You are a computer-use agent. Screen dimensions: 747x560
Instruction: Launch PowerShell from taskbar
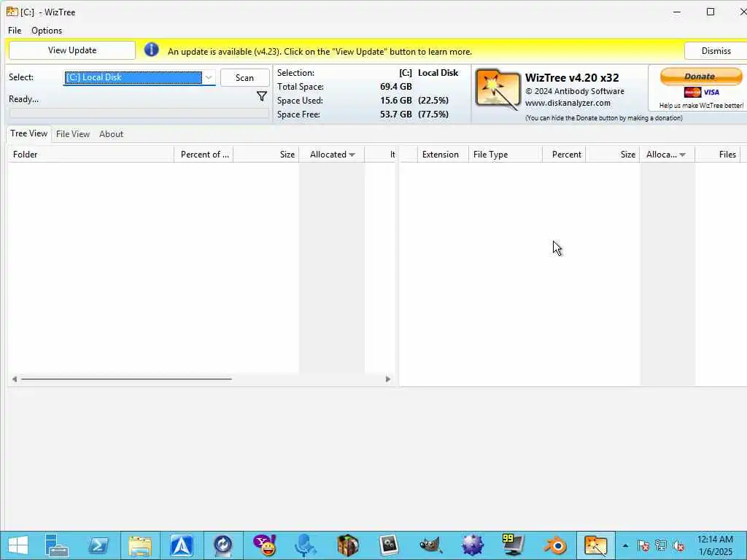98,545
